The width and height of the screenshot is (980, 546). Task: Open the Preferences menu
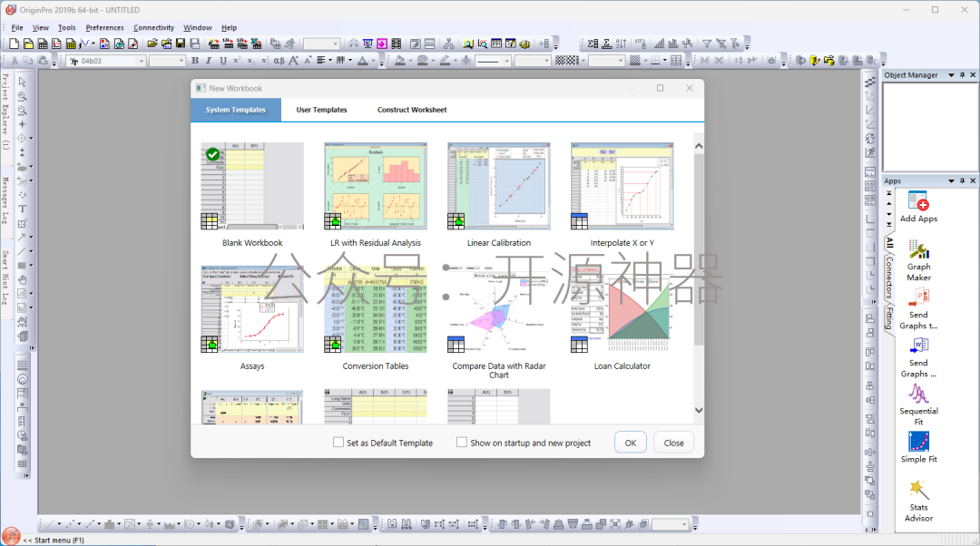(104, 27)
